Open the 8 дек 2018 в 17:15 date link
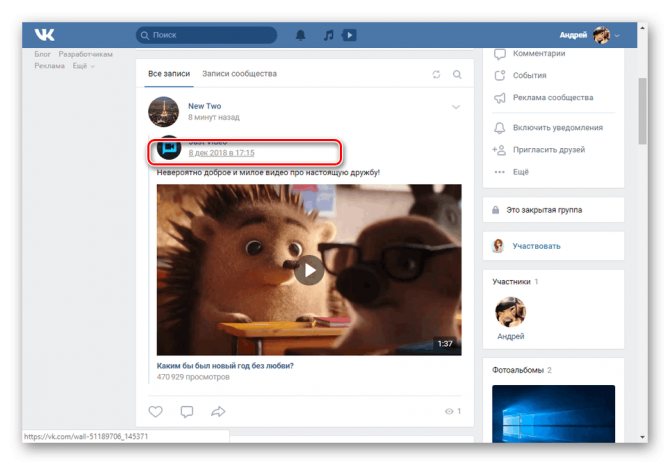The image size is (670, 465). [221, 153]
